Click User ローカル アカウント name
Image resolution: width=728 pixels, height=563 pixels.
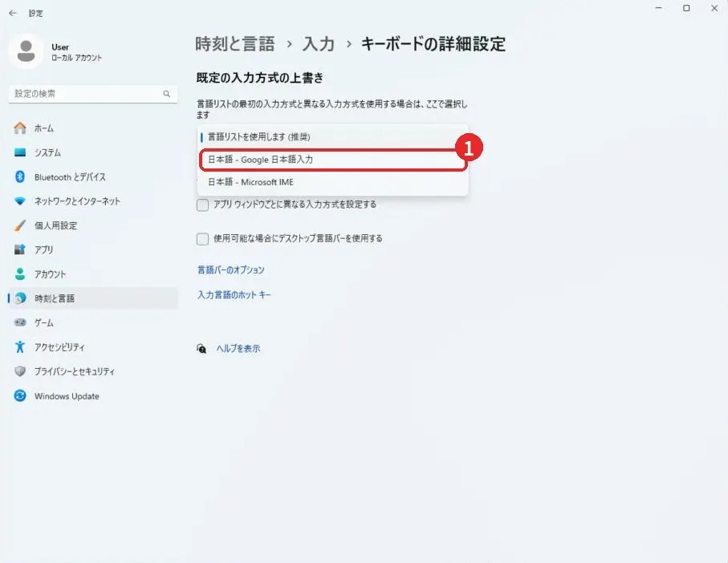point(76,52)
